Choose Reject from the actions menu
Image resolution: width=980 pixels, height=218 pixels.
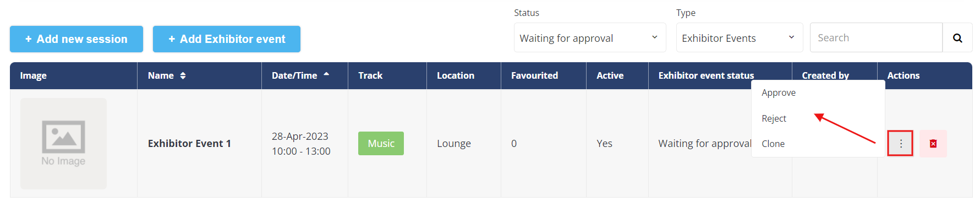774,118
